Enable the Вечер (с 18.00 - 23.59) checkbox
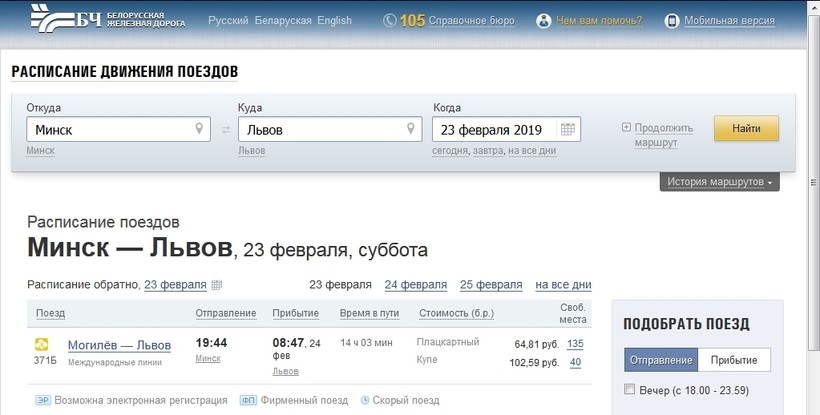This screenshot has height=415, width=820. tap(629, 389)
